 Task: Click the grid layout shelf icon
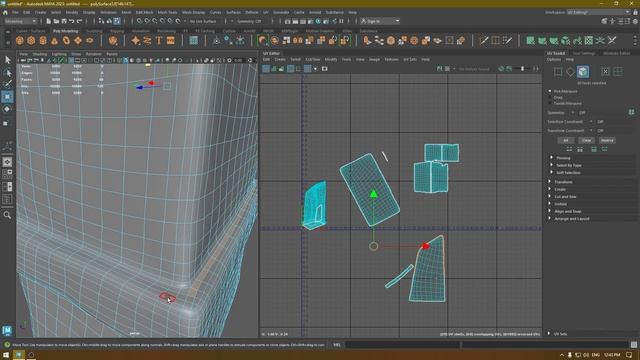[x=193, y=40]
